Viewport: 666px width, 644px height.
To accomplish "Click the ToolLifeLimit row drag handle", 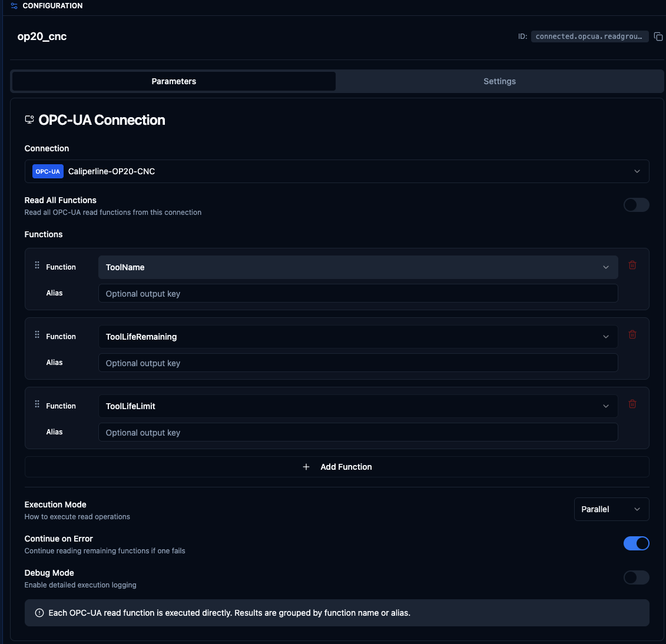I will point(37,404).
